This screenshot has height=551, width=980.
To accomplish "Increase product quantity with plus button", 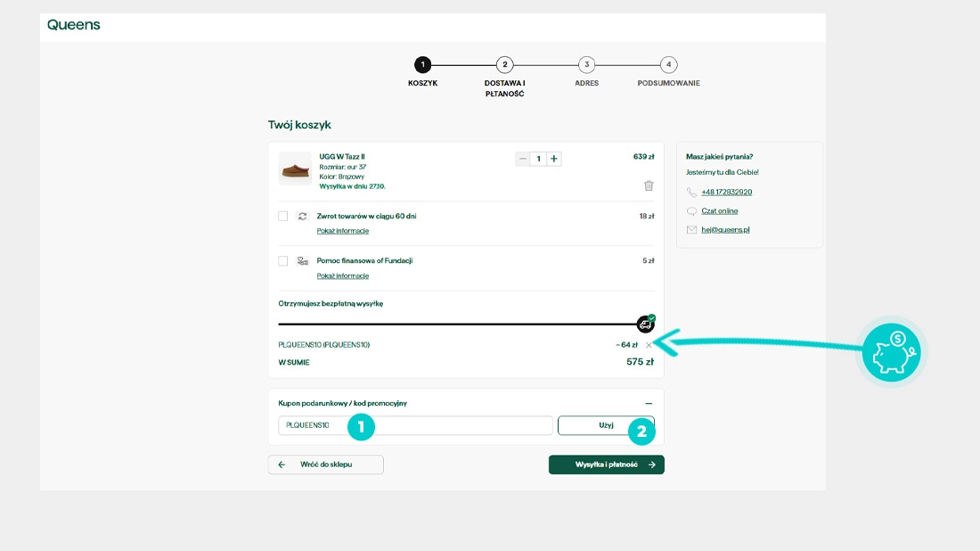I will [554, 159].
